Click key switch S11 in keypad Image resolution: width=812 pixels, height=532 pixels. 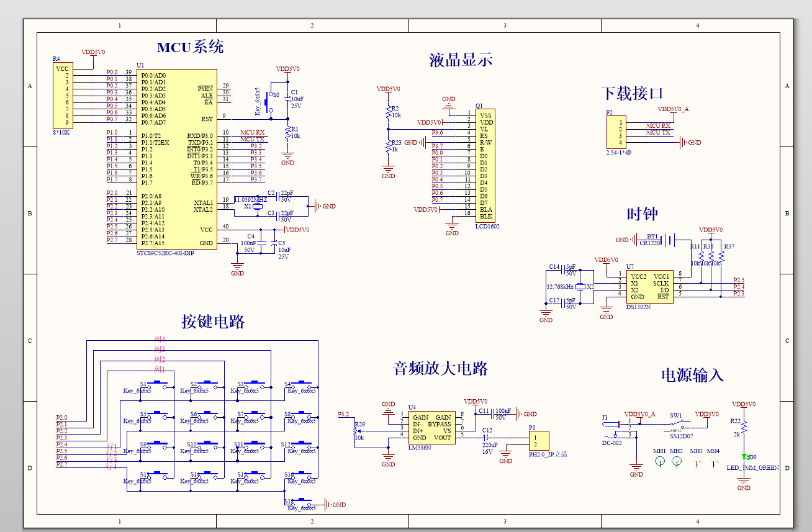tap(254, 446)
